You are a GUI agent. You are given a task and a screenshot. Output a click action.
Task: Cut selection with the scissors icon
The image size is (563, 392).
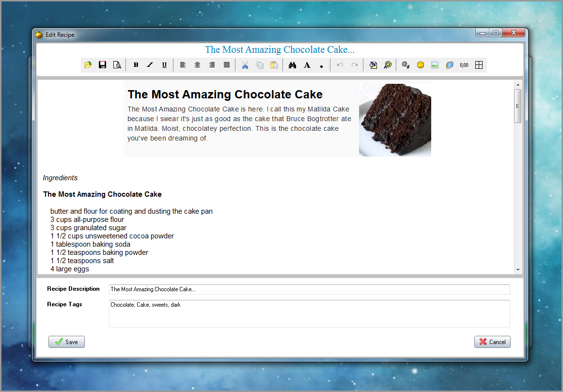click(245, 65)
